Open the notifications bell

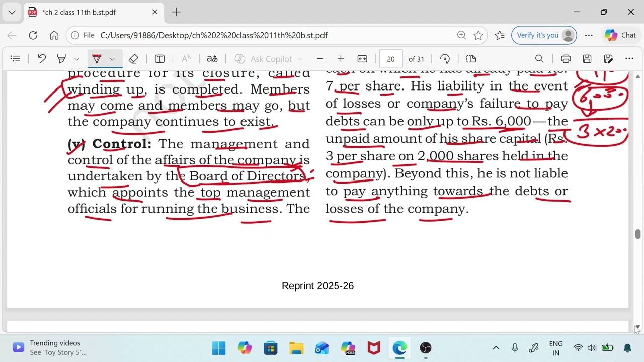(x=627, y=348)
